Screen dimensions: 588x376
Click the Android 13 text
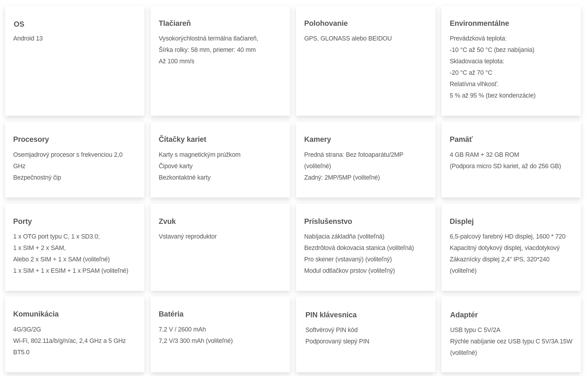(x=28, y=39)
